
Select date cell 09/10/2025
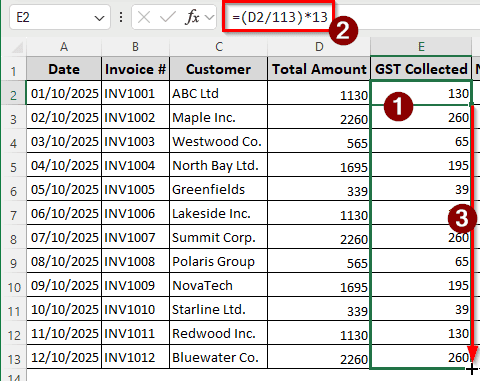(64, 285)
